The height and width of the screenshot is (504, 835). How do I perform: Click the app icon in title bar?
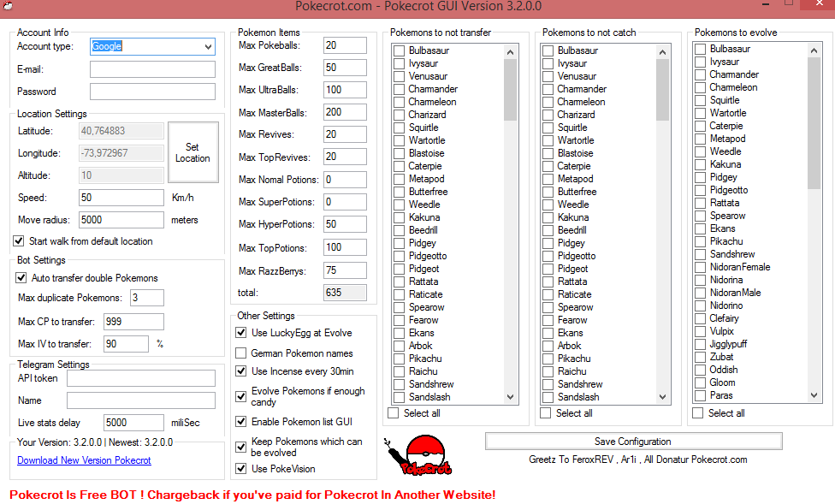click(x=8, y=5)
